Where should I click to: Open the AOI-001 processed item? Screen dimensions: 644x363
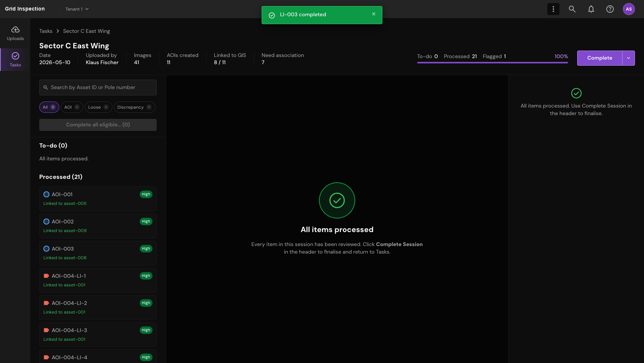pyautogui.click(x=98, y=199)
